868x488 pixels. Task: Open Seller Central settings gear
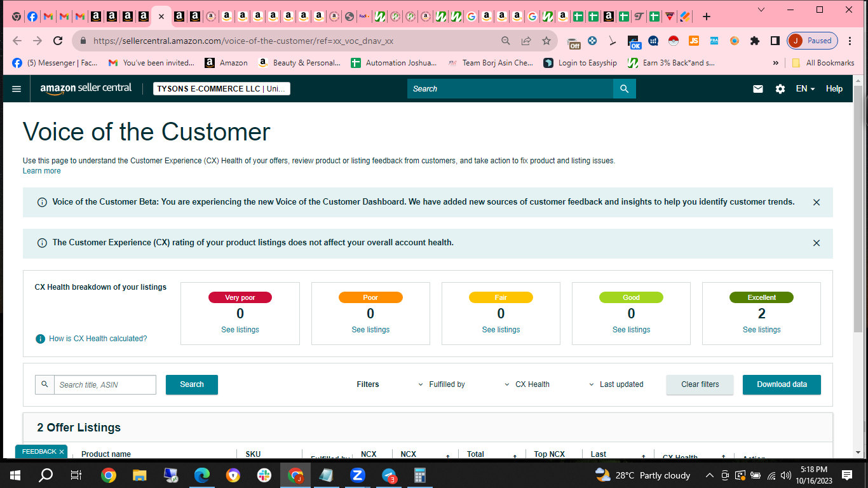[780, 89]
